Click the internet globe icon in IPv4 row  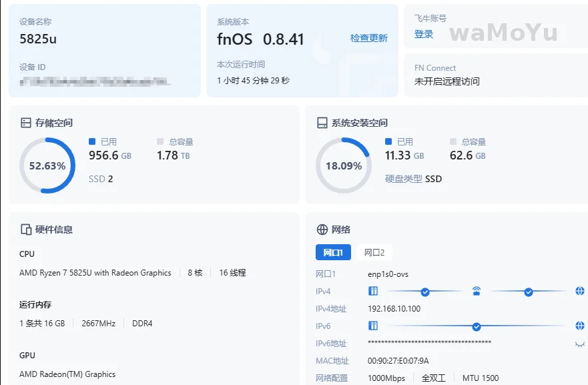[580, 291]
